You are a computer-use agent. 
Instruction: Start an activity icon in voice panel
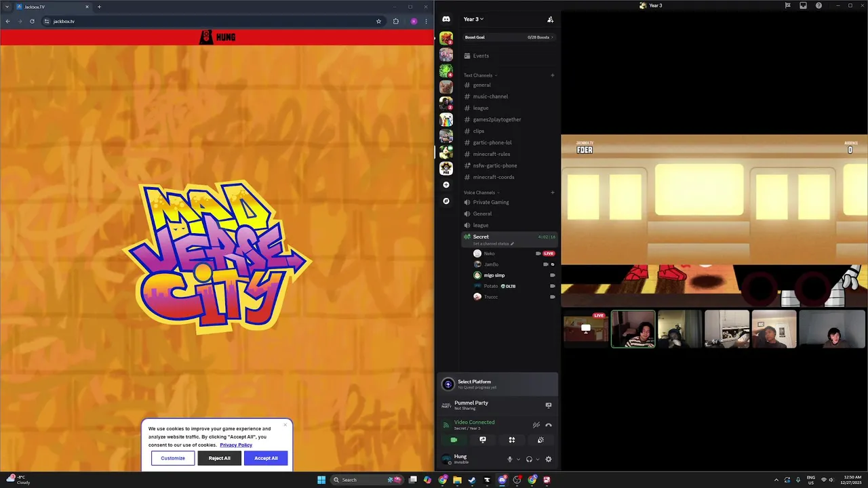point(512,440)
